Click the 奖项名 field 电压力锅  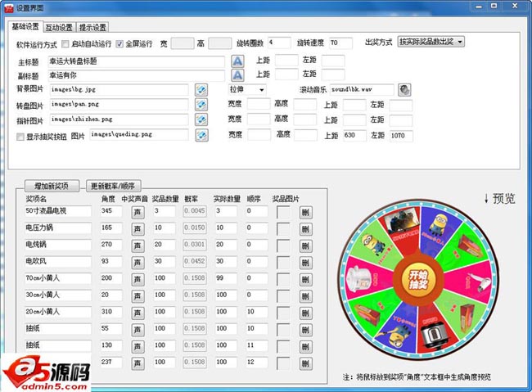point(58,228)
